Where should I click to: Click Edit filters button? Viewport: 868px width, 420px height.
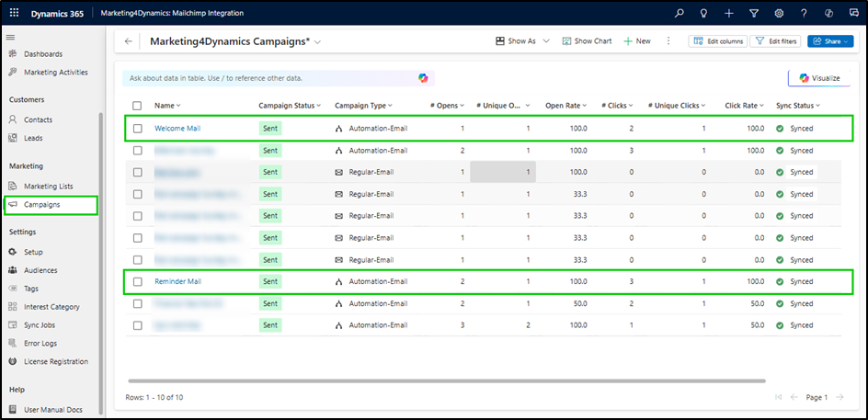[775, 41]
